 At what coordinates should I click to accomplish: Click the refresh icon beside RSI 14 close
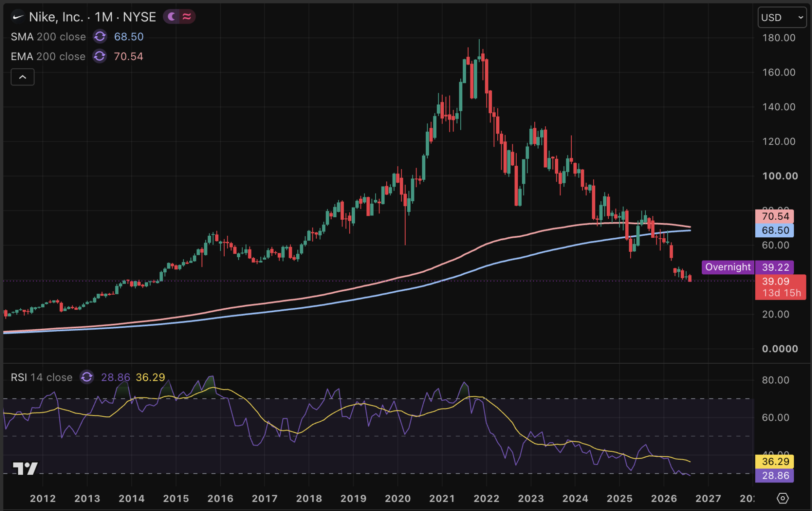coord(87,377)
